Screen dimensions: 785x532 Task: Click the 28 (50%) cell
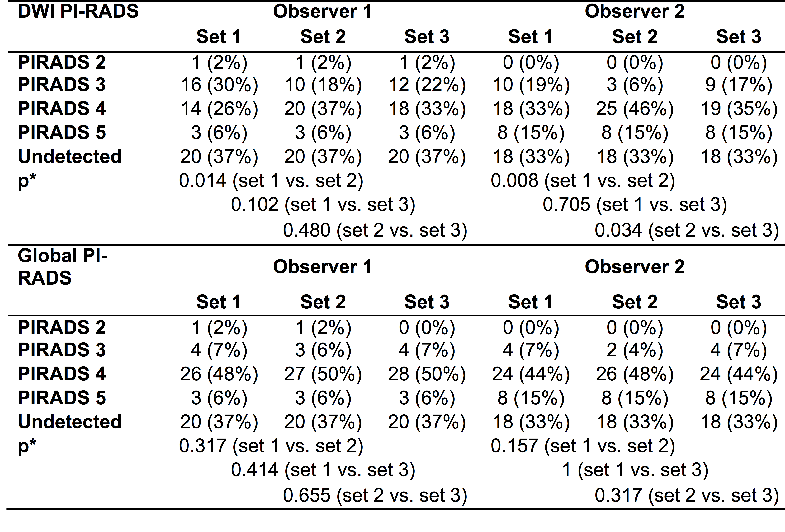click(427, 374)
